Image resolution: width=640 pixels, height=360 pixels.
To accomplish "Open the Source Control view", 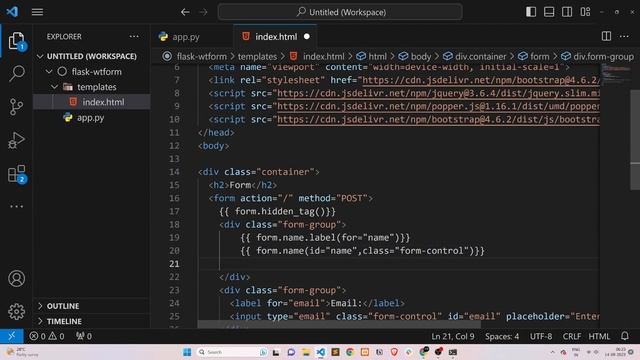I will (16, 107).
